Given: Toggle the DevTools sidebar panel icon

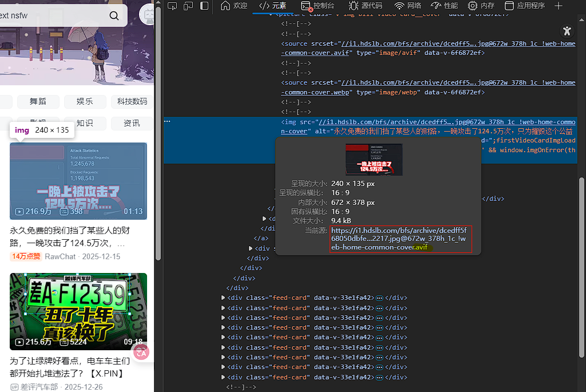Looking at the screenshot, I should click(x=204, y=6).
